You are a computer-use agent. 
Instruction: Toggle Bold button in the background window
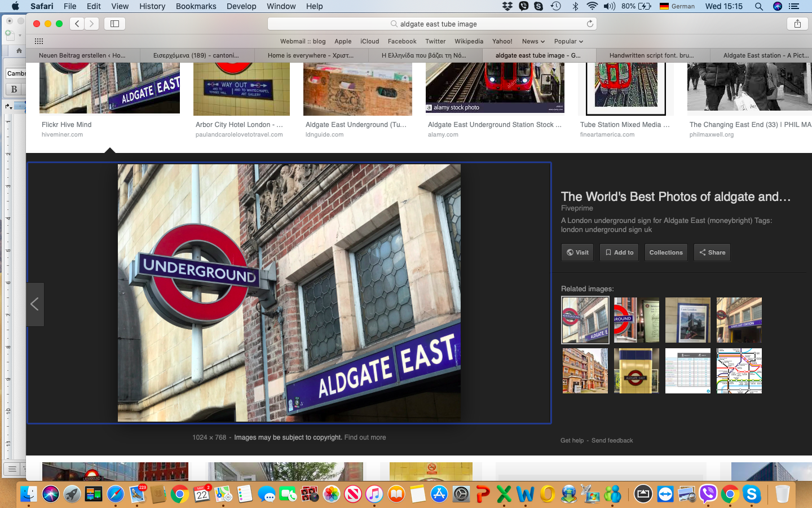coord(14,89)
